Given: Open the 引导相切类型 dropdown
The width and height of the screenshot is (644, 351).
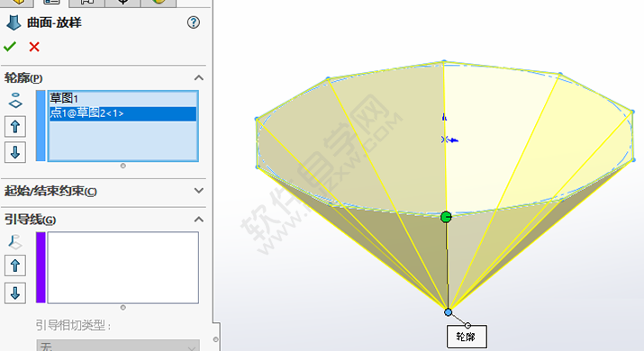Looking at the screenshot, I should pyautogui.click(x=118, y=346).
